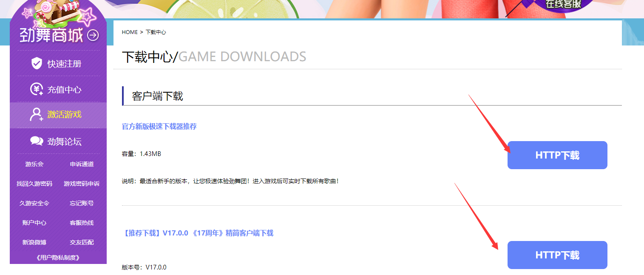
Task: Open 找回久游密码 link
Action: point(34,184)
